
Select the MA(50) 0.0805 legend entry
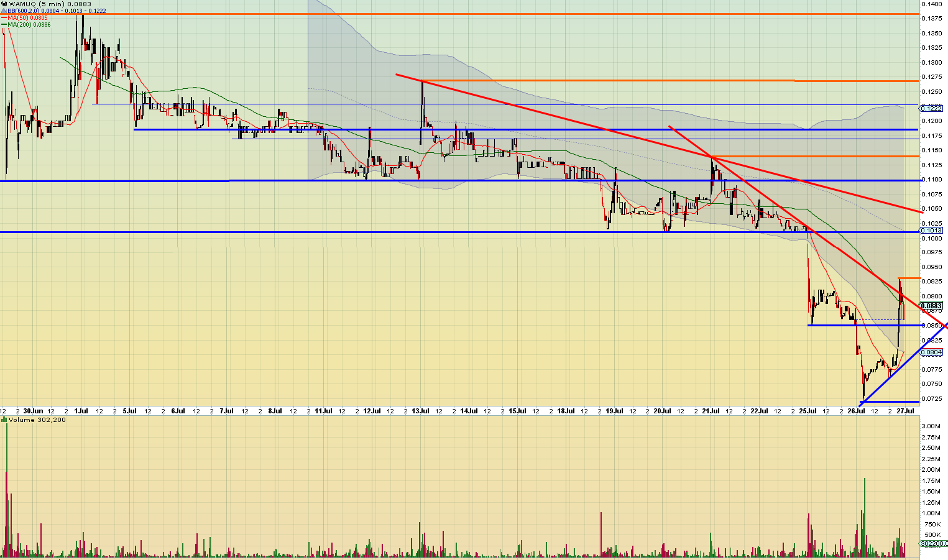pos(28,18)
